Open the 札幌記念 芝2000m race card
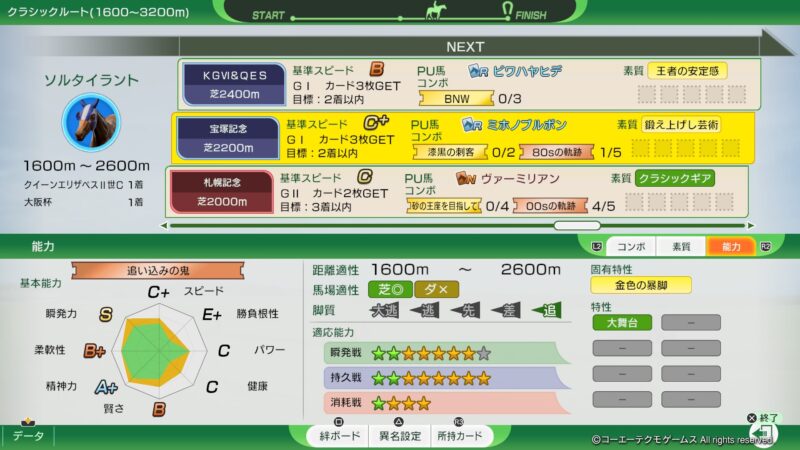This screenshot has width=800, height=450. [x=222, y=192]
